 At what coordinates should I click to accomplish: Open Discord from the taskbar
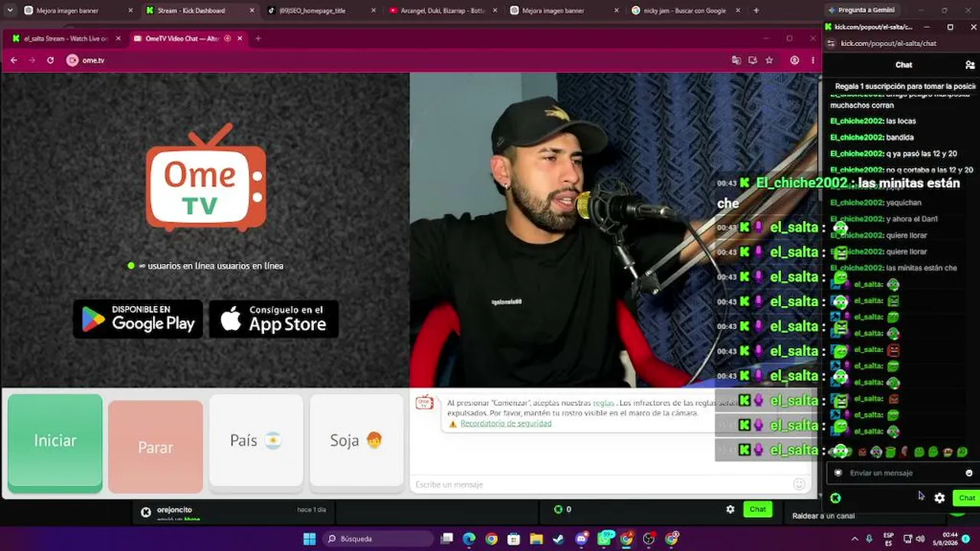point(581,539)
